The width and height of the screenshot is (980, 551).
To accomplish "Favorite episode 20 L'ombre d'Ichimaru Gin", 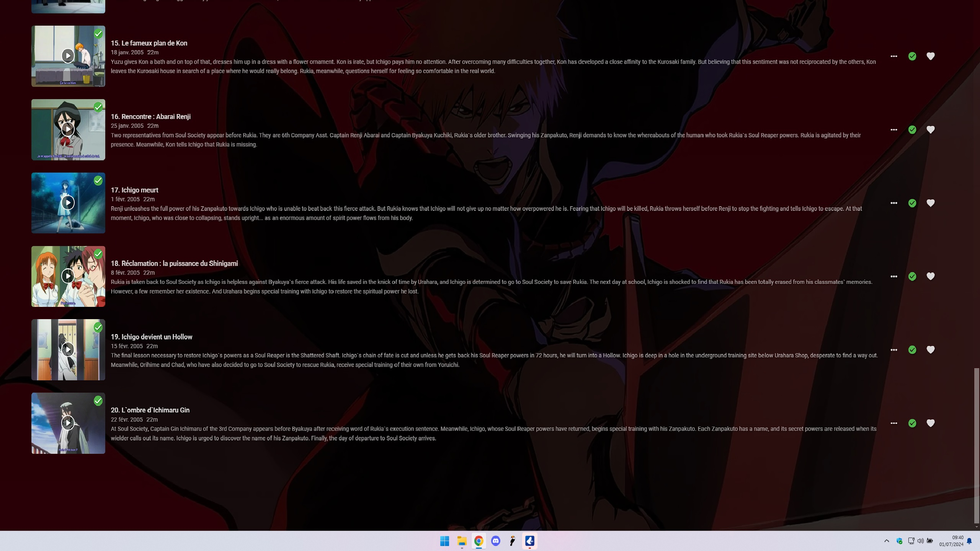I will tap(930, 423).
